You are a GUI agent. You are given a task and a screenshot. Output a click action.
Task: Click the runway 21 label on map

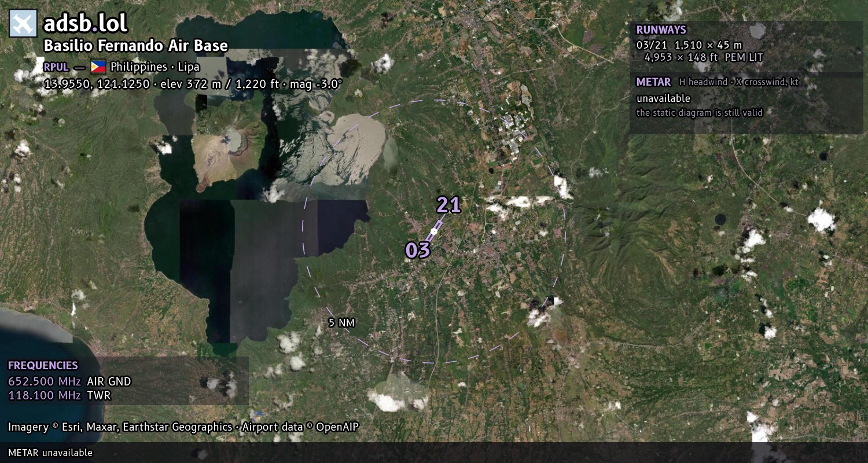tap(448, 205)
